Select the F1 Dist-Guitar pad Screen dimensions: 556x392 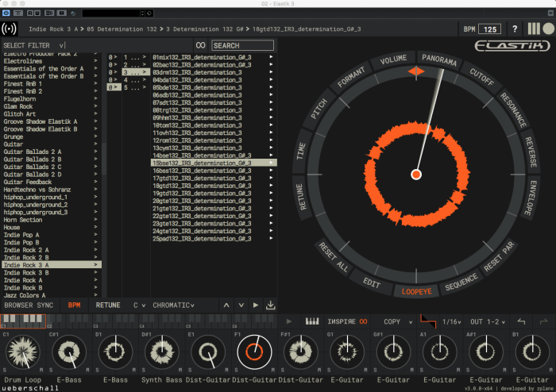tap(254, 352)
